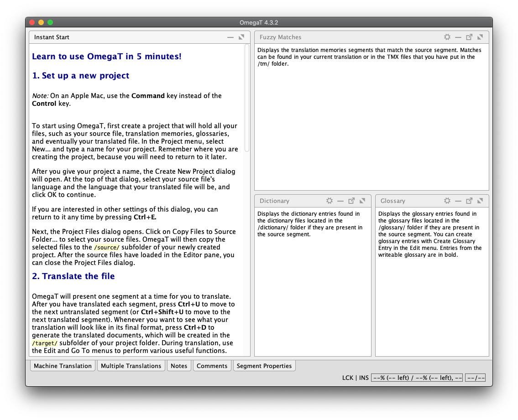518x420 pixels.
Task: Click the highlighted '/target/' text
Action: coord(45,343)
